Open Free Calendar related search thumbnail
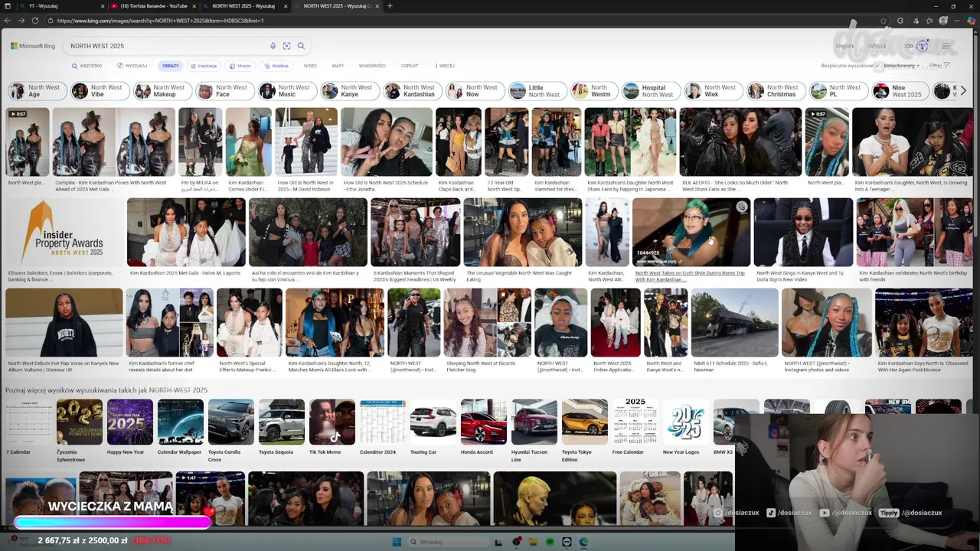The image size is (980, 551). pyautogui.click(x=635, y=422)
